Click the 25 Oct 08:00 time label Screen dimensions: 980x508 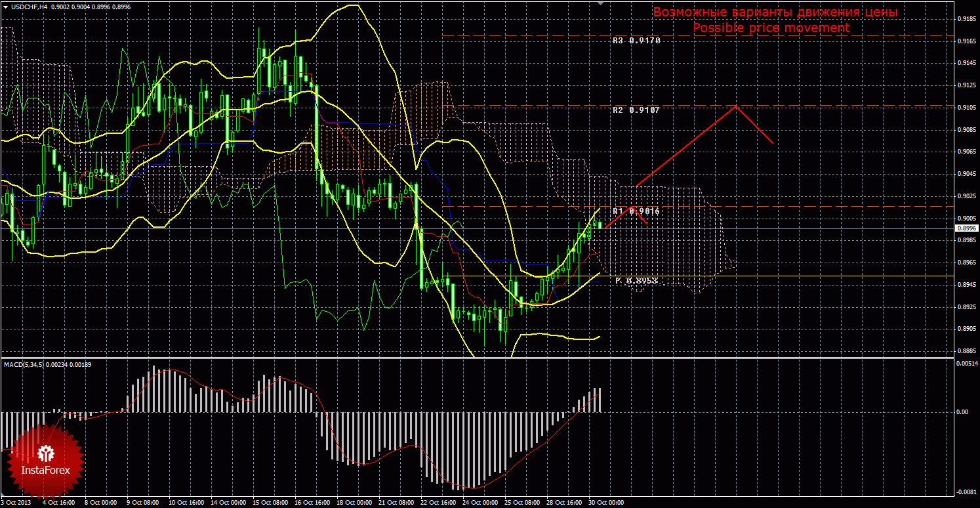pos(522,503)
